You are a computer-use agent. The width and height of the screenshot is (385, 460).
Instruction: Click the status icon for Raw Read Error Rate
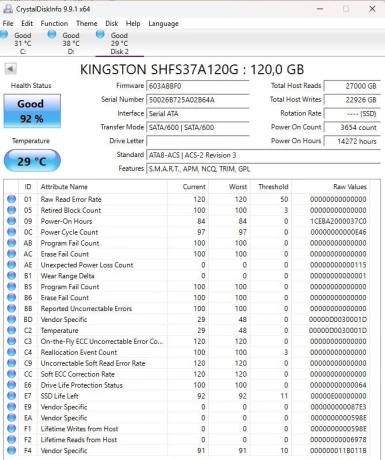click(x=11, y=199)
